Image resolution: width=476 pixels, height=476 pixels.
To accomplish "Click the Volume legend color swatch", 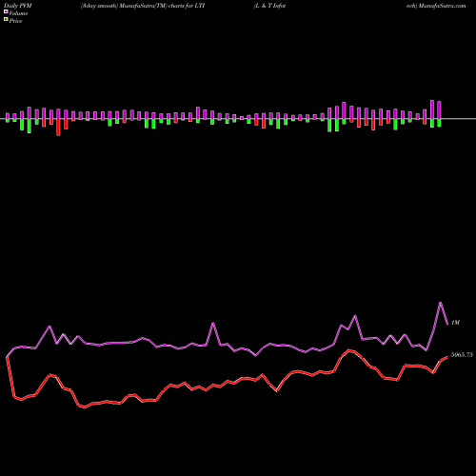I will point(6,12).
